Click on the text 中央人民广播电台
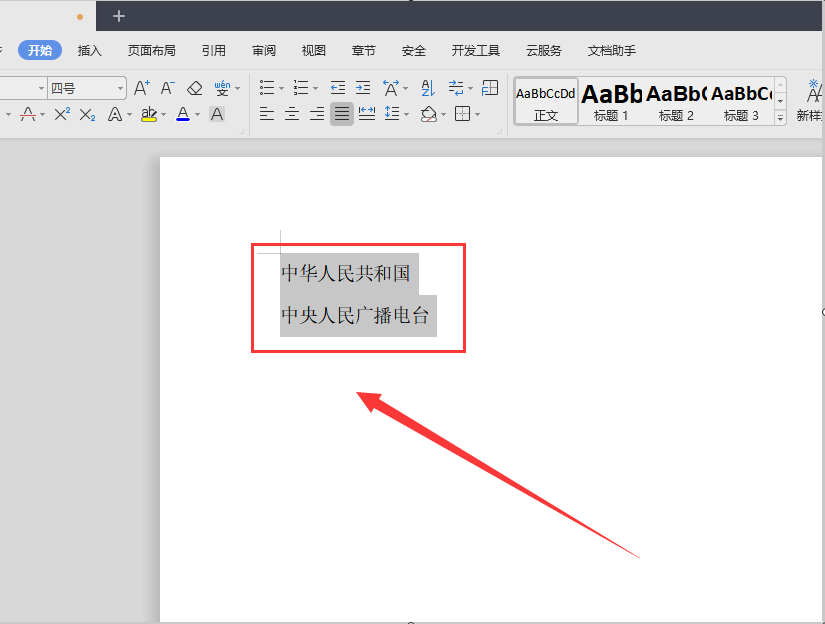 (355, 315)
